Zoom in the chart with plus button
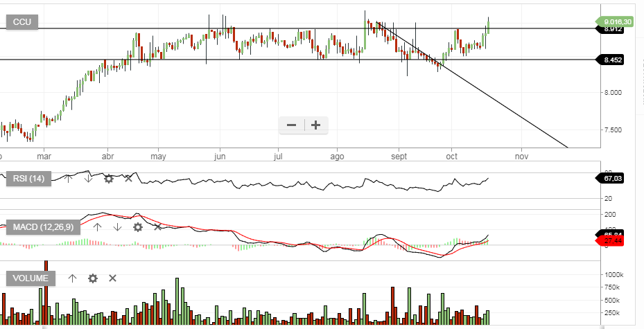Screen dimensions: 644x329 [316, 125]
